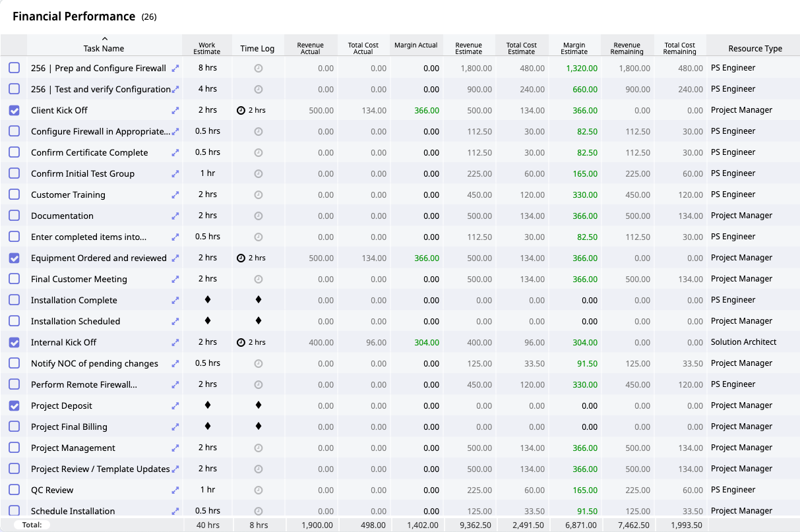Sort by Margin Actual column header
The height and width of the screenshot is (532, 800).
tap(416, 45)
